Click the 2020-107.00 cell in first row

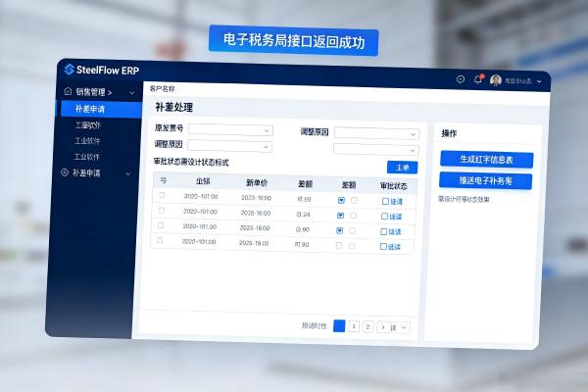coord(201,196)
